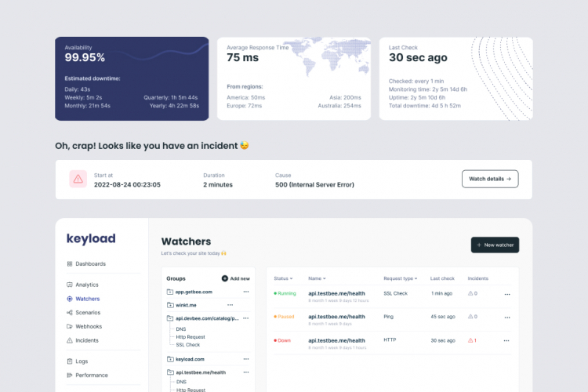
Task: Click the Performance icon in sidebar
Action: pos(69,375)
